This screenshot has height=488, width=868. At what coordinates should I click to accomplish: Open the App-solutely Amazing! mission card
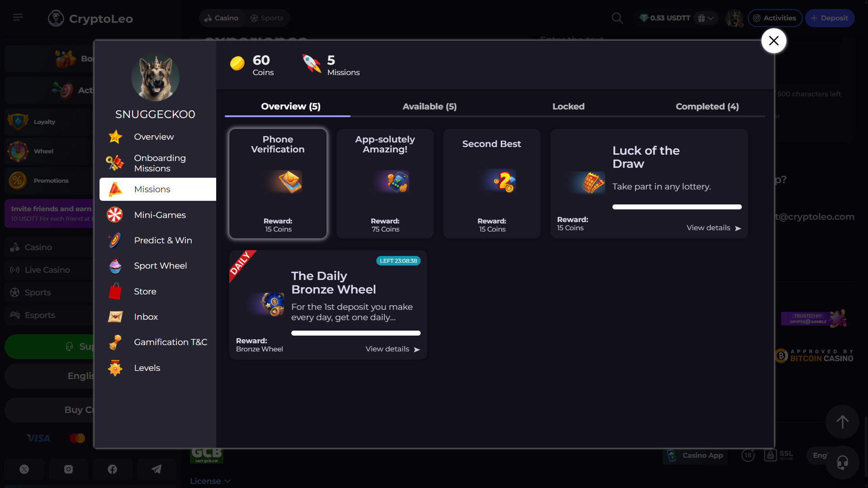(x=385, y=184)
